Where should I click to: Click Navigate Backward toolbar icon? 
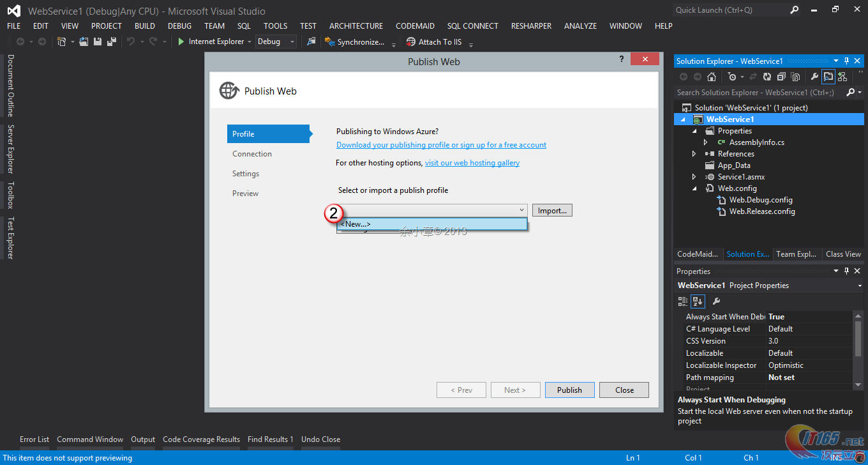pyautogui.click(x=20, y=42)
